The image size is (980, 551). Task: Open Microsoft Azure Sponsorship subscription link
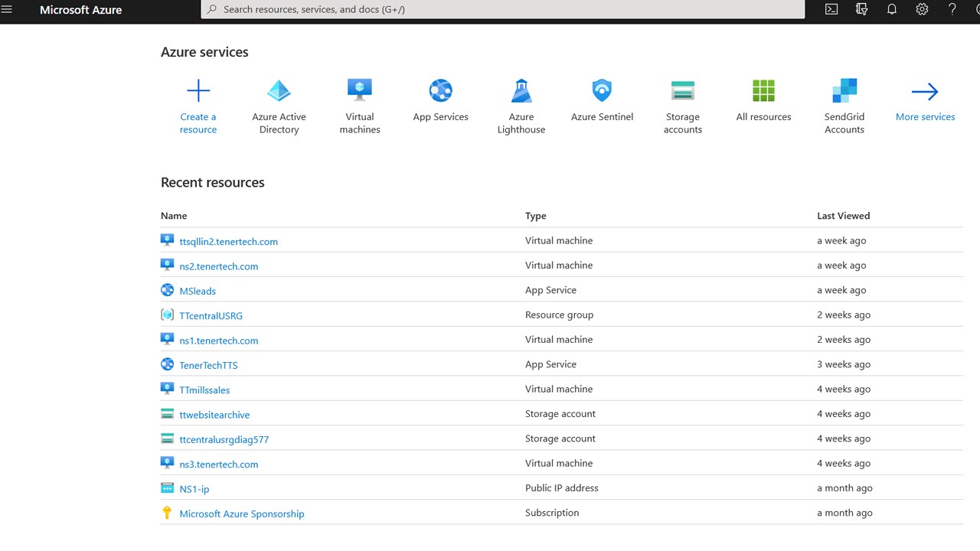pyautogui.click(x=241, y=514)
